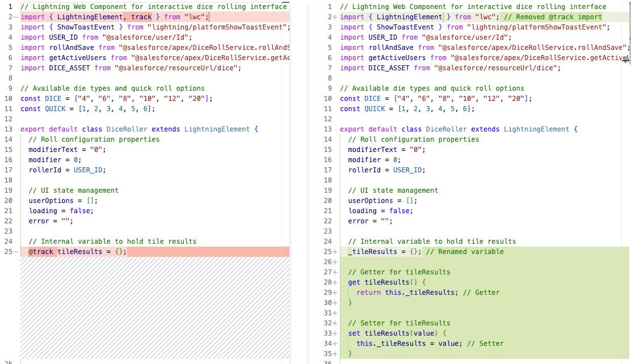Click line number 17 in the right pane

pyautogui.click(x=327, y=170)
